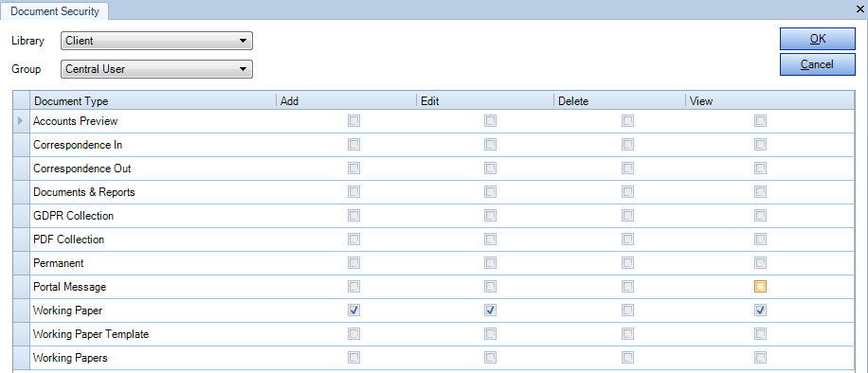Viewport: 868px width, 373px height.
Task: Select the Permanent row text
Action: click(x=58, y=263)
